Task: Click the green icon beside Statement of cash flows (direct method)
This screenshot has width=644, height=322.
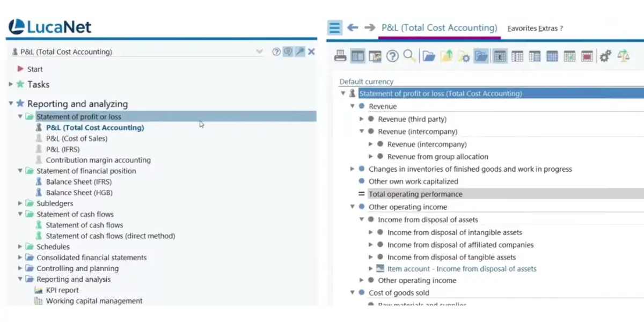Action: pos(39,236)
